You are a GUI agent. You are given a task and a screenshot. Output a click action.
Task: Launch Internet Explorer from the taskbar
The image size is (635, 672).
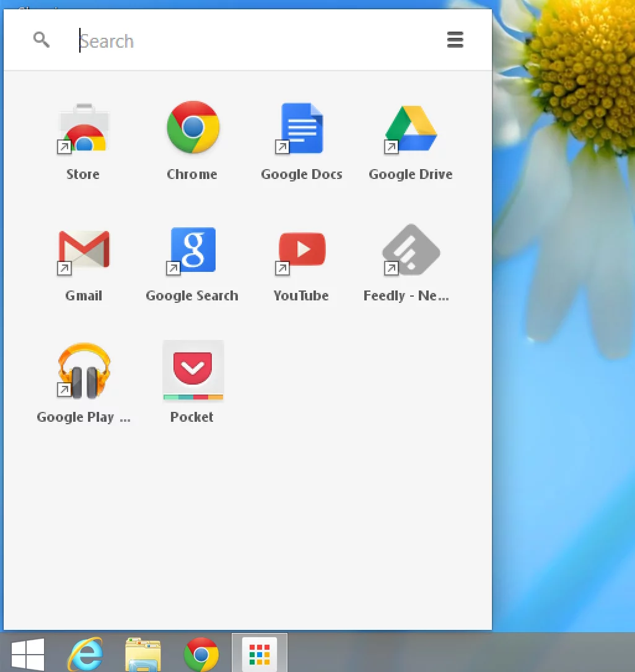click(x=85, y=652)
